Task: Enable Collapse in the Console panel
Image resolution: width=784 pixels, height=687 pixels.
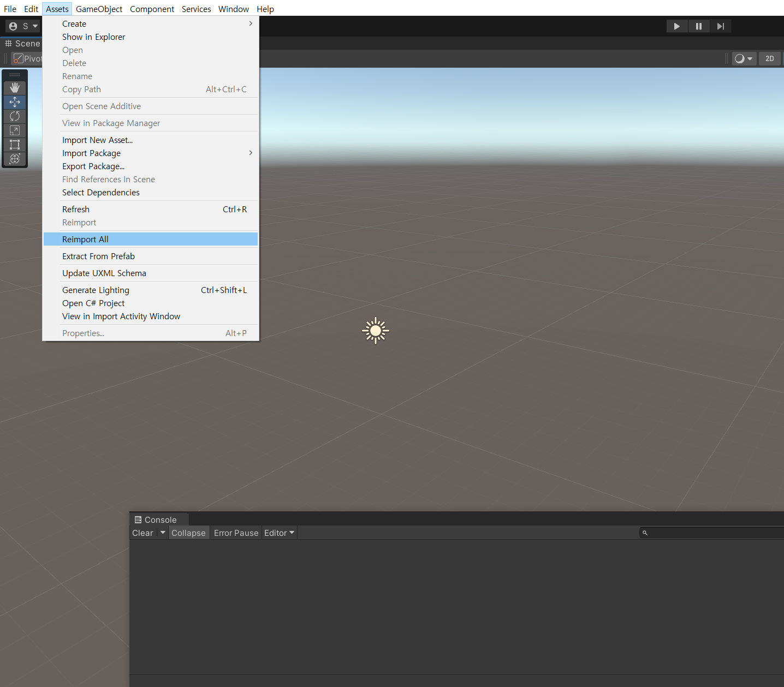Action: pos(188,533)
